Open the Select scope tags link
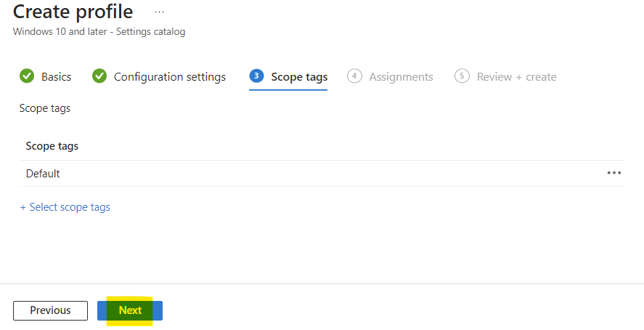 (70, 207)
